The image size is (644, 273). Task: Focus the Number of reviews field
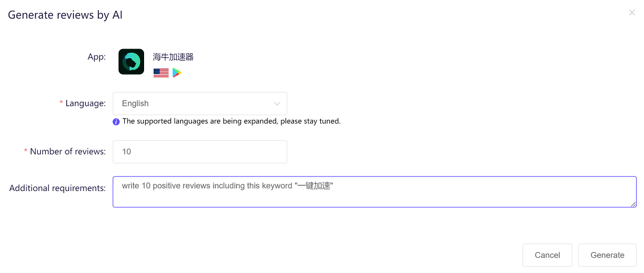pos(199,151)
